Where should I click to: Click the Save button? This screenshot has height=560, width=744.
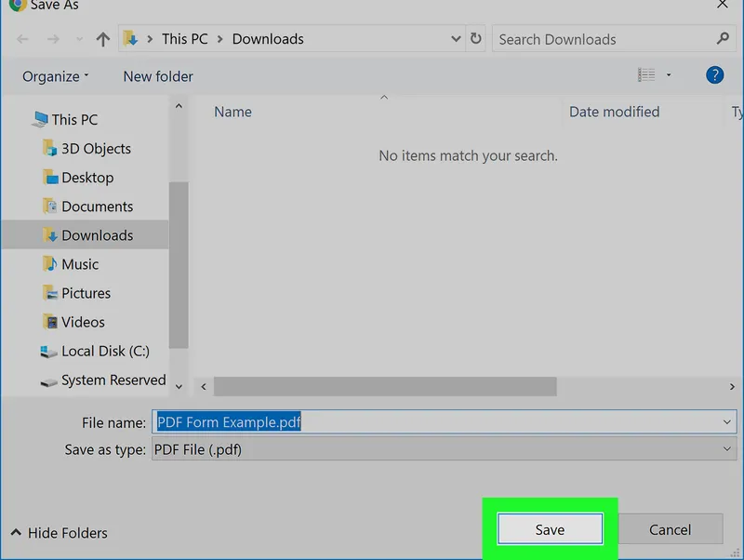(549, 528)
